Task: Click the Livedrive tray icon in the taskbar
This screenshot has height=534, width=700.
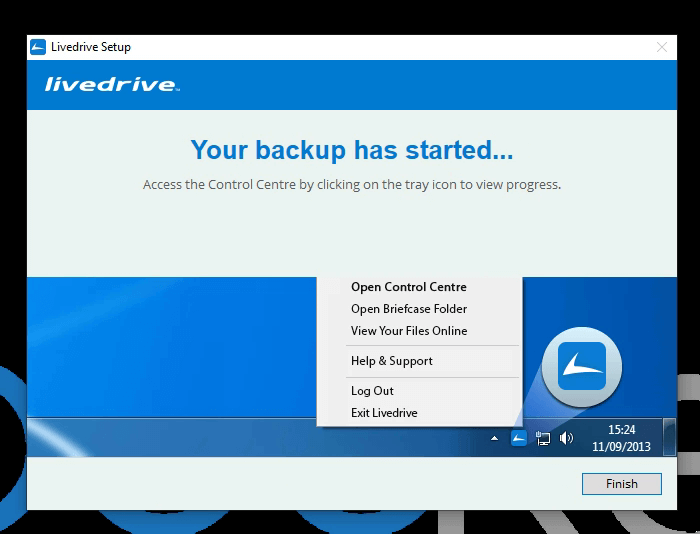Action: pos(519,438)
